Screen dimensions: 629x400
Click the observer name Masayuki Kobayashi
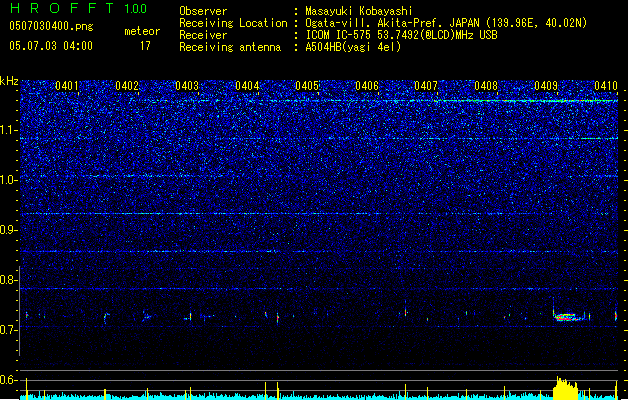(359, 11)
